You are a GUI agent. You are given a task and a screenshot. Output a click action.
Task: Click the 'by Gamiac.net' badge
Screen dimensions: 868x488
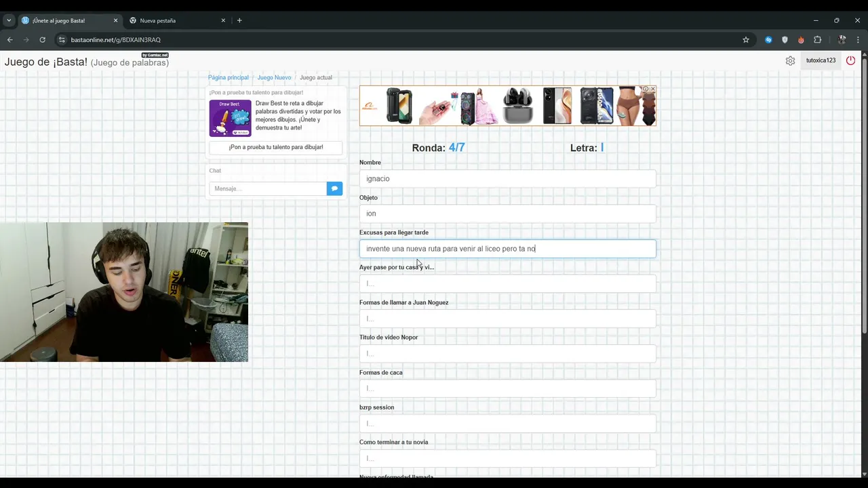tap(155, 55)
